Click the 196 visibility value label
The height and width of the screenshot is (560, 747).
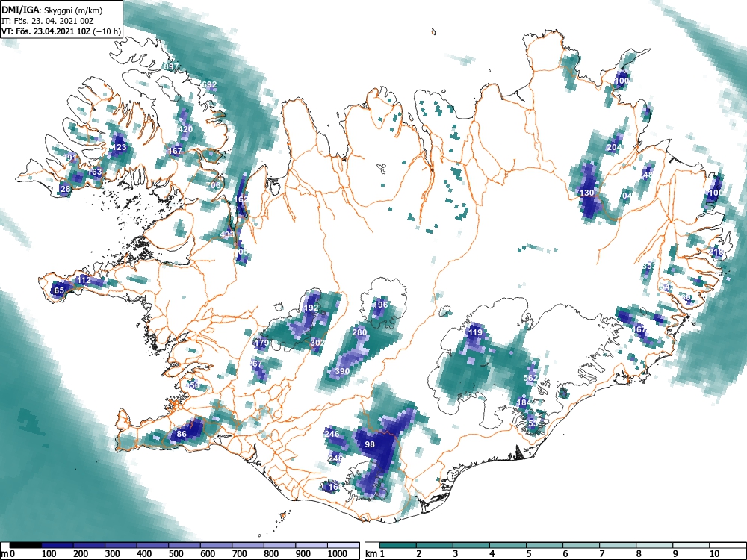coord(380,305)
